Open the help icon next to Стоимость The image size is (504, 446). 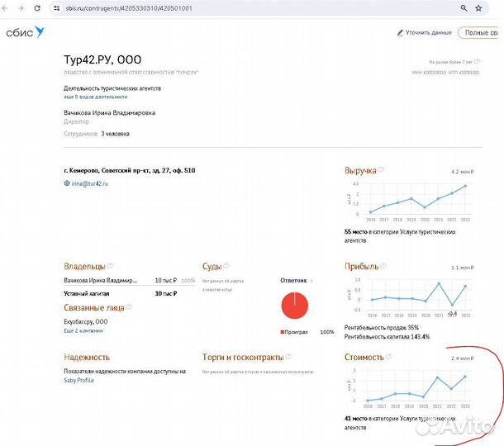coord(389,356)
